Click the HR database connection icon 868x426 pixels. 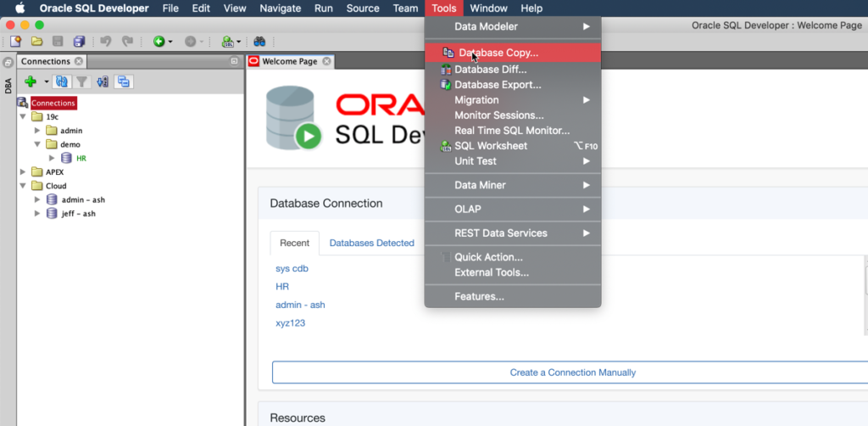click(66, 158)
